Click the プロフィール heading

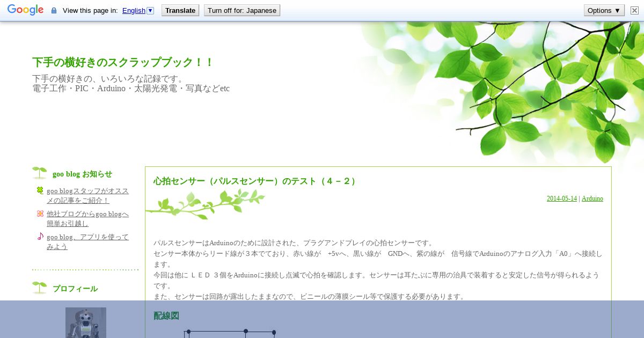(75, 289)
